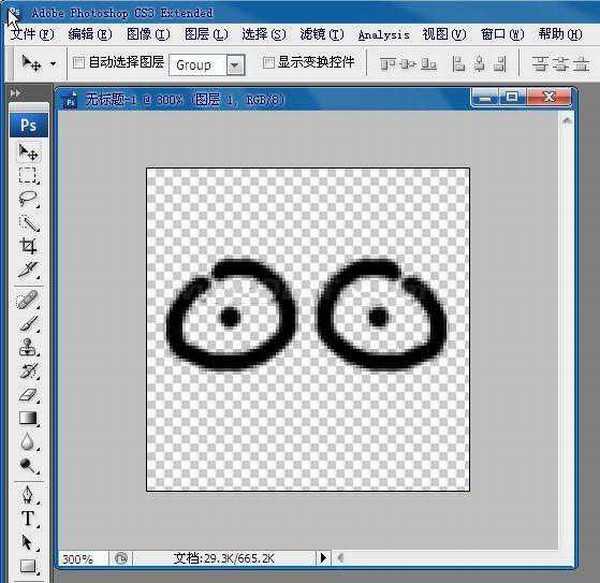Select the Horizontal Type tool

28,519
